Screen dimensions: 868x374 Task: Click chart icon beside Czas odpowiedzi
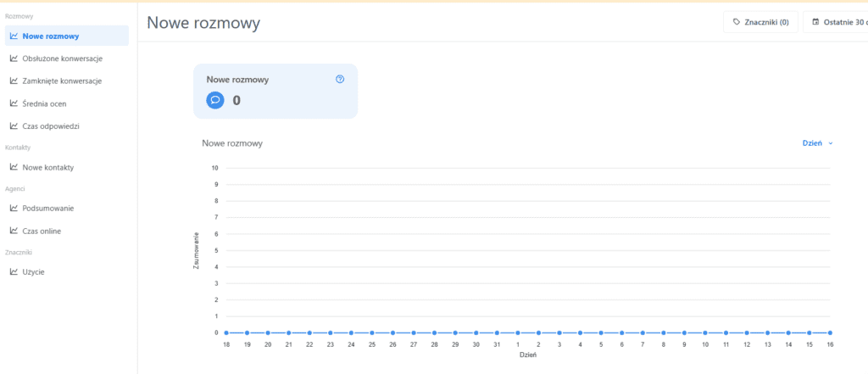pyautogui.click(x=14, y=126)
